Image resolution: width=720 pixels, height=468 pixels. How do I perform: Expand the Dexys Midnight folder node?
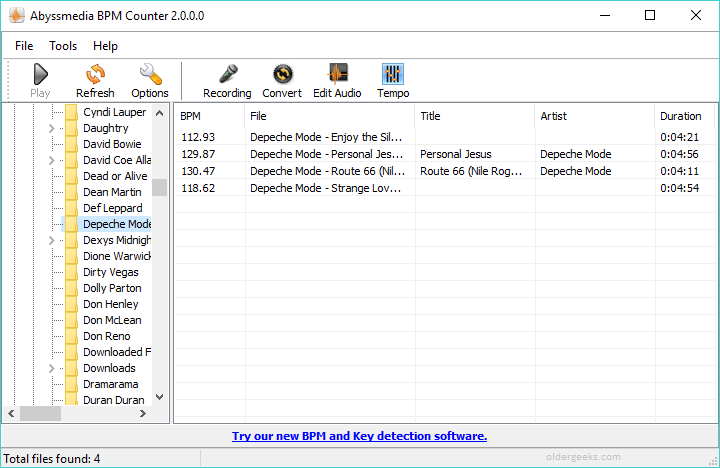[51, 240]
